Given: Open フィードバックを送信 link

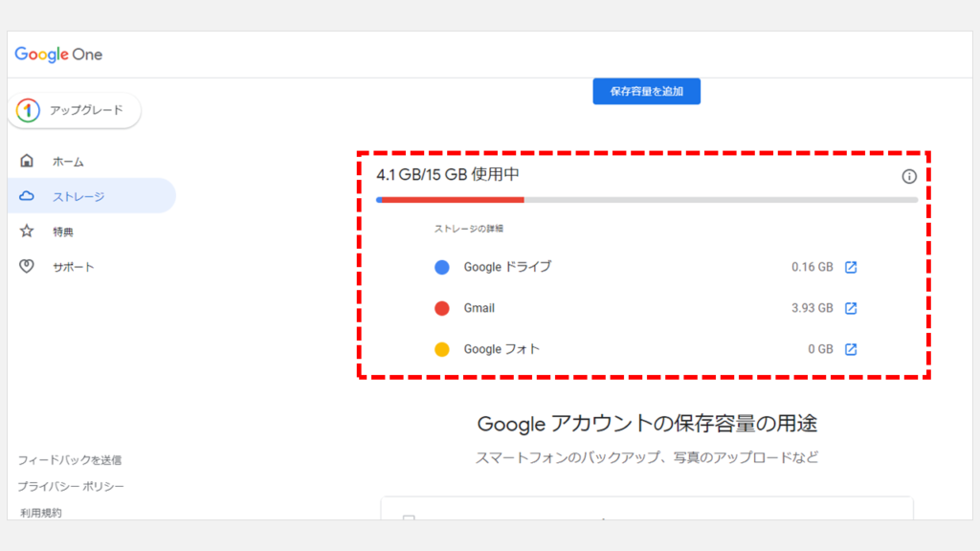Looking at the screenshot, I should [x=69, y=460].
